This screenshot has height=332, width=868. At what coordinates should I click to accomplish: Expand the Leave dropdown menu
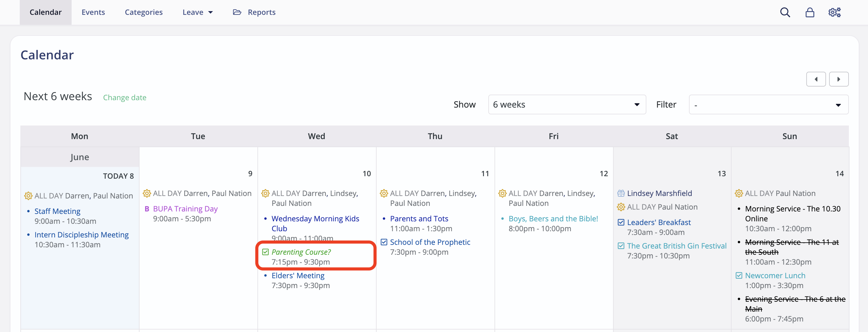pos(198,12)
